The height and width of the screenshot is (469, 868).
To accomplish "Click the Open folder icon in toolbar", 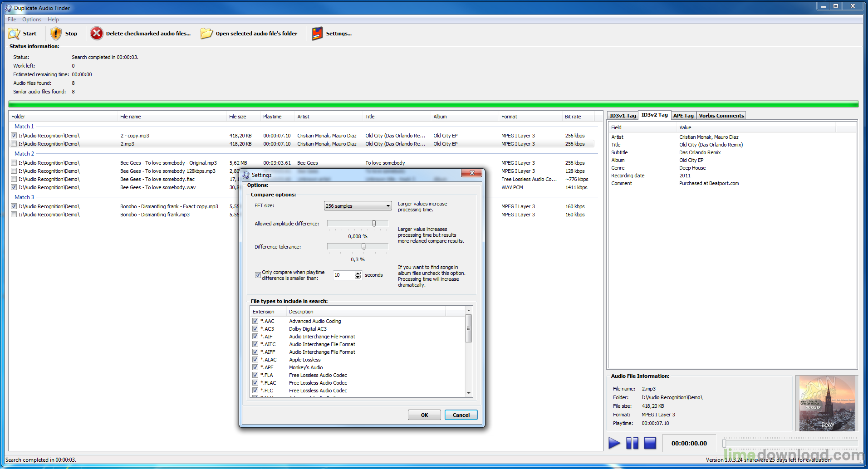I will pos(206,34).
